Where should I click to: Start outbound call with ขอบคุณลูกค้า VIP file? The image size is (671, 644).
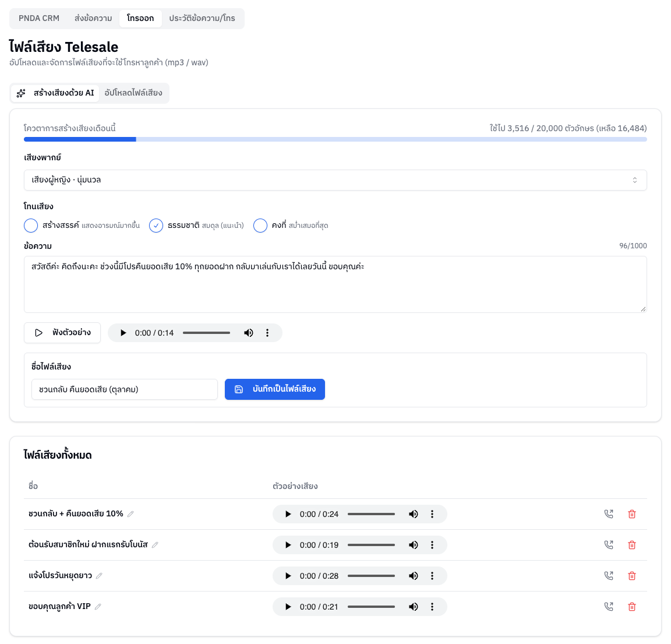pyautogui.click(x=609, y=606)
